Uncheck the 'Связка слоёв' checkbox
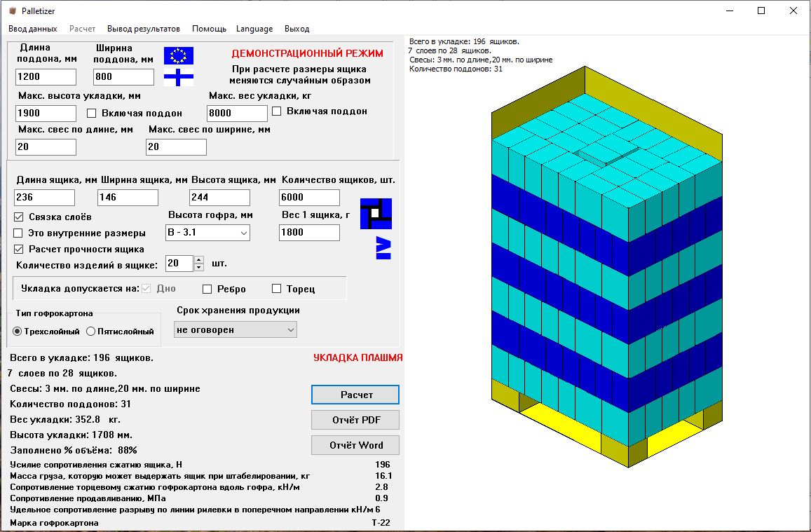 (18, 217)
